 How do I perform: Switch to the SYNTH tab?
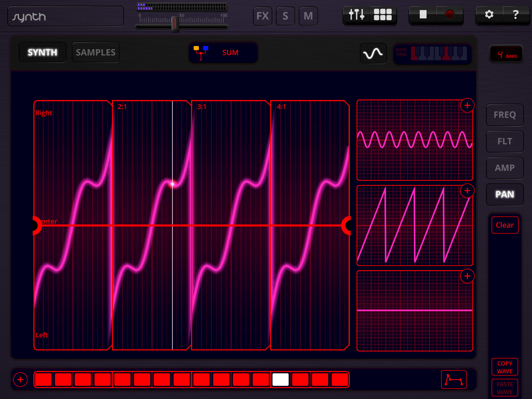point(43,52)
